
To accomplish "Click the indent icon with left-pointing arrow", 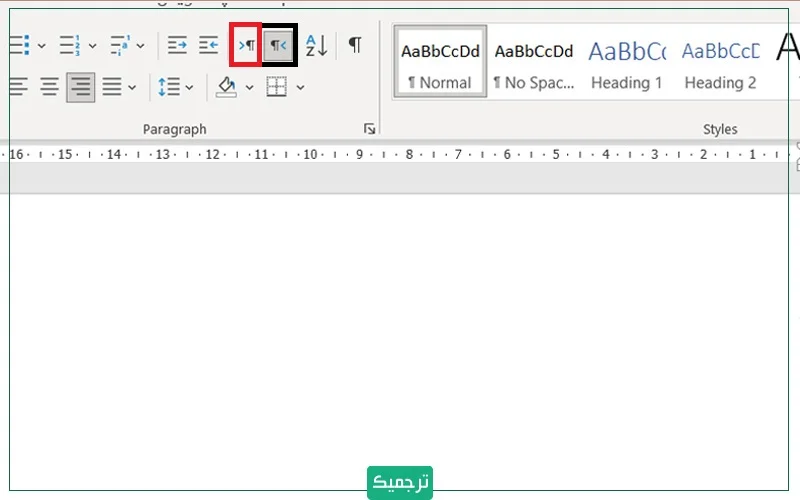I will pos(208,45).
